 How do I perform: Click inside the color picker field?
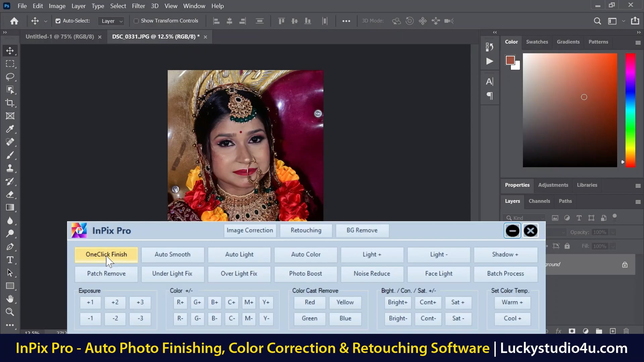570,110
